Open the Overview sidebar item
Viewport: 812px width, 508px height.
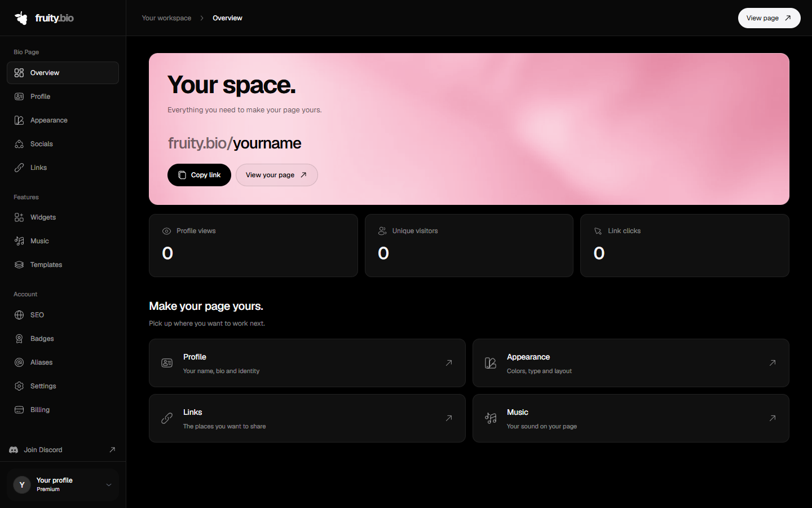click(x=63, y=73)
